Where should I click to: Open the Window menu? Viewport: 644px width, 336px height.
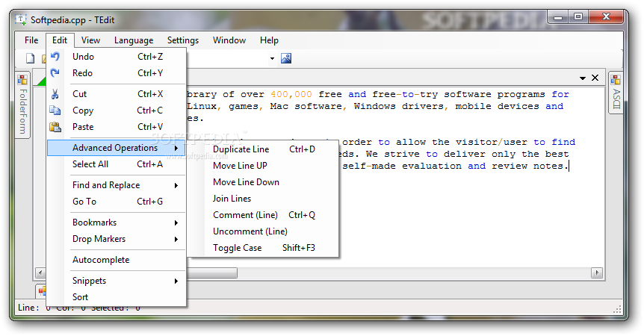tap(229, 40)
